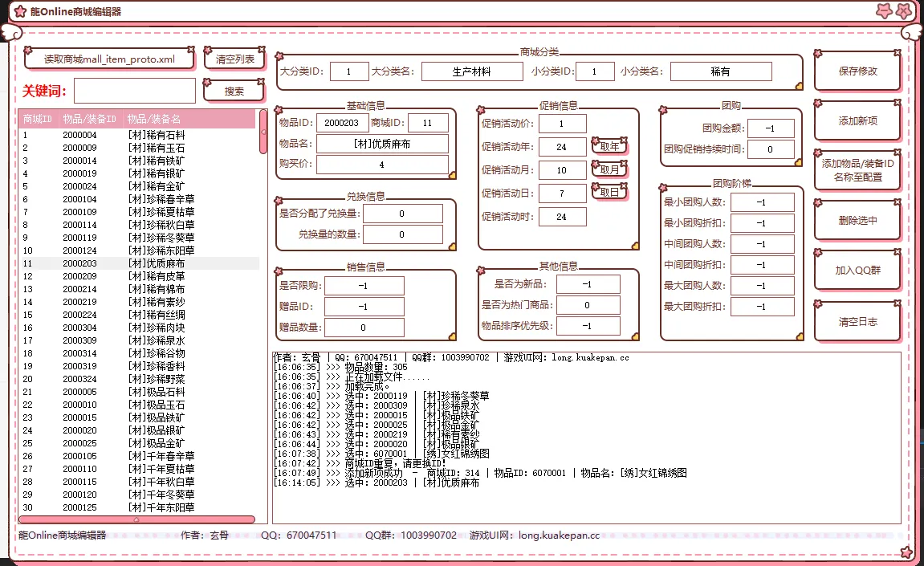Click the 物品/装备名 column header

[x=154, y=119]
